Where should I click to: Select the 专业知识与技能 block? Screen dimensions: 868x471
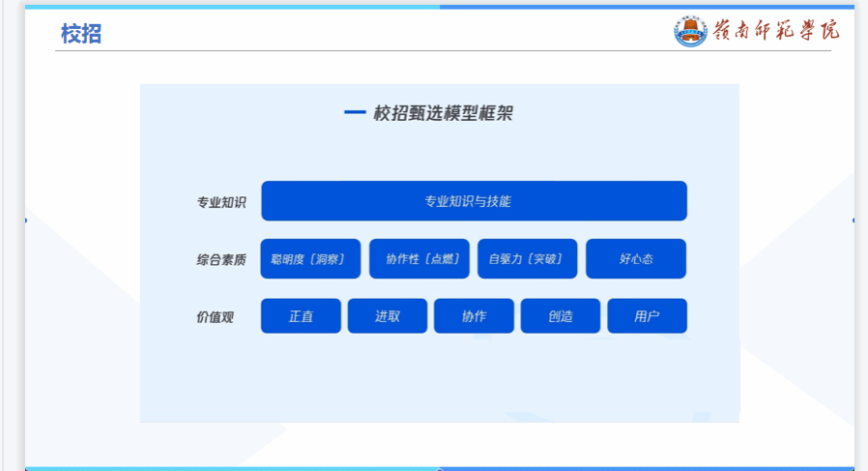pos(474,201)
